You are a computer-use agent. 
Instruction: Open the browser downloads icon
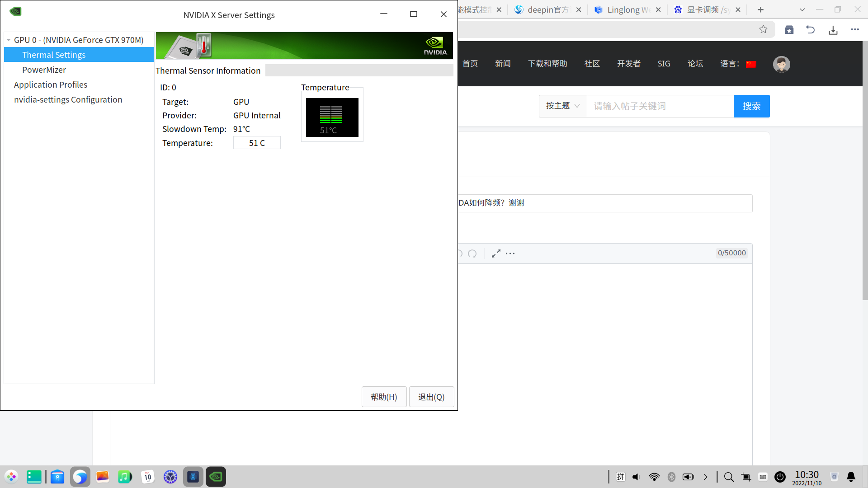click(833, 30)
